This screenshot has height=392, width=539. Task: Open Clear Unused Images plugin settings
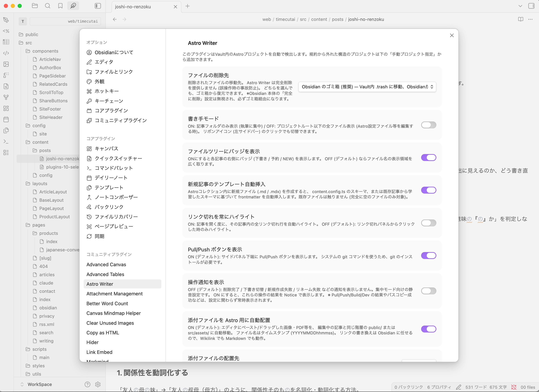point(122,323)
